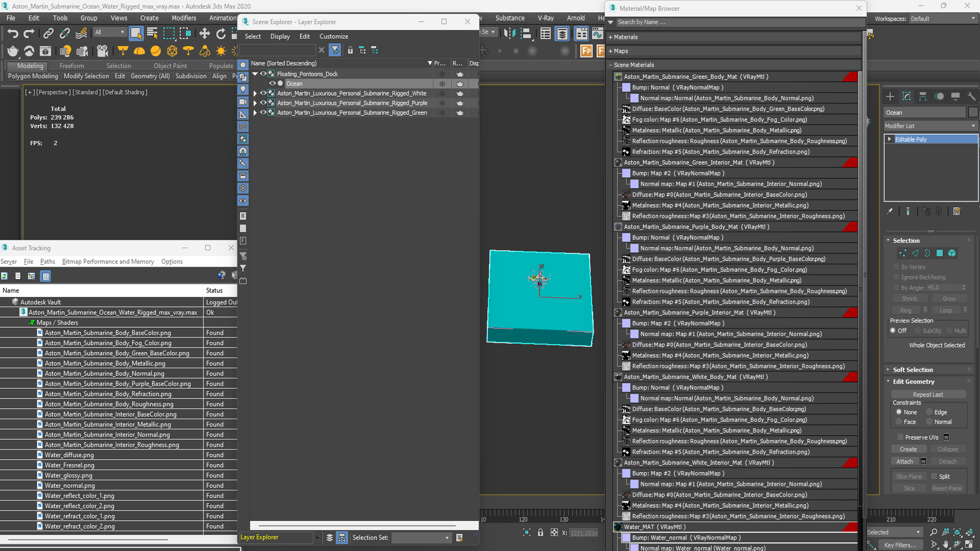
Task: Open the Modifier List dropdown
Action: pos(930,126)
